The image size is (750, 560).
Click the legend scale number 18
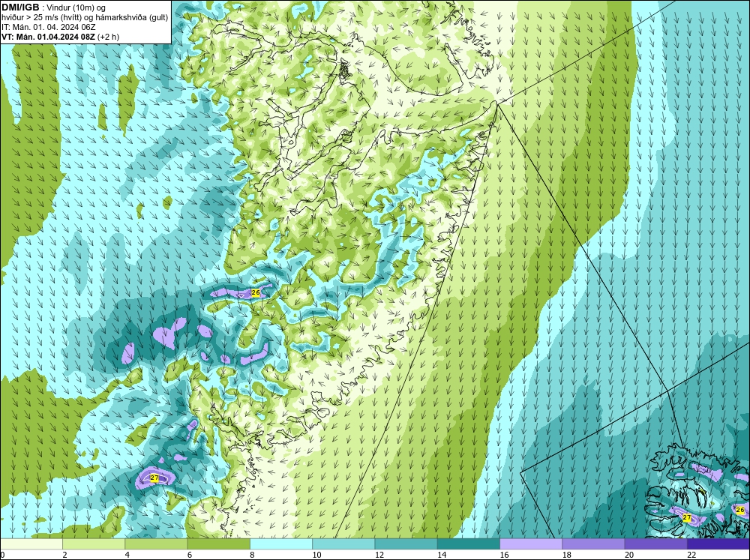[567, 555]
